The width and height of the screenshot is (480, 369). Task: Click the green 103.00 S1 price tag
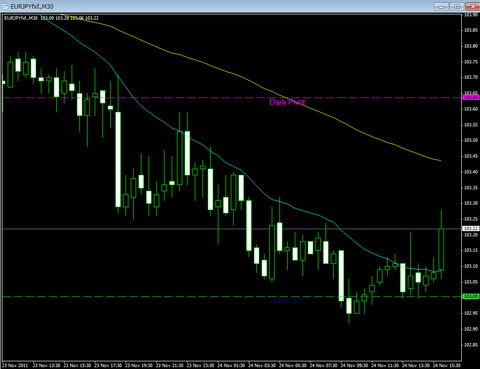pos(471,296)
